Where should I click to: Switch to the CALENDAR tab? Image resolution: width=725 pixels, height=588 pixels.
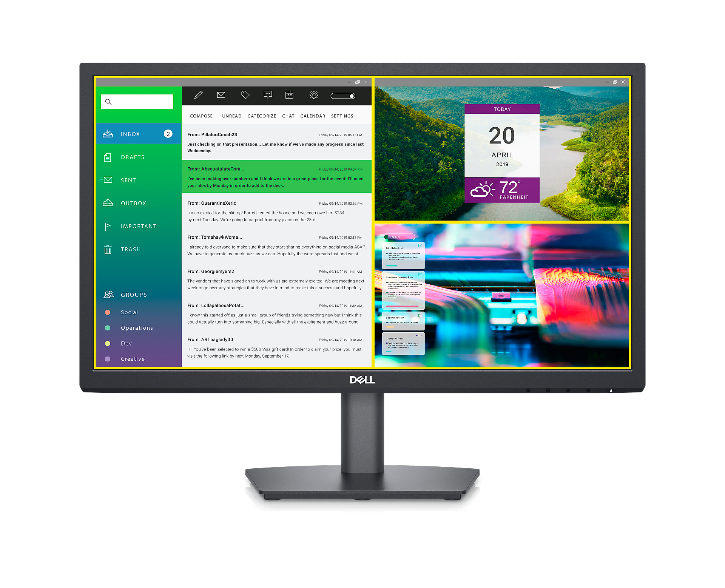[x=313, y=116]
